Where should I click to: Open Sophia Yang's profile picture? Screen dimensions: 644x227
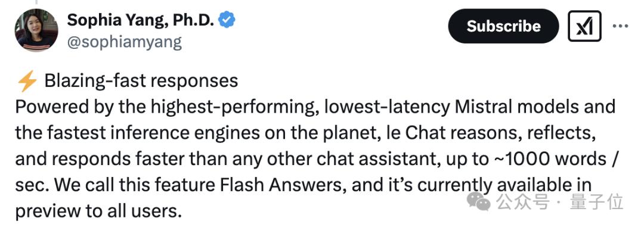click(36, 30)
